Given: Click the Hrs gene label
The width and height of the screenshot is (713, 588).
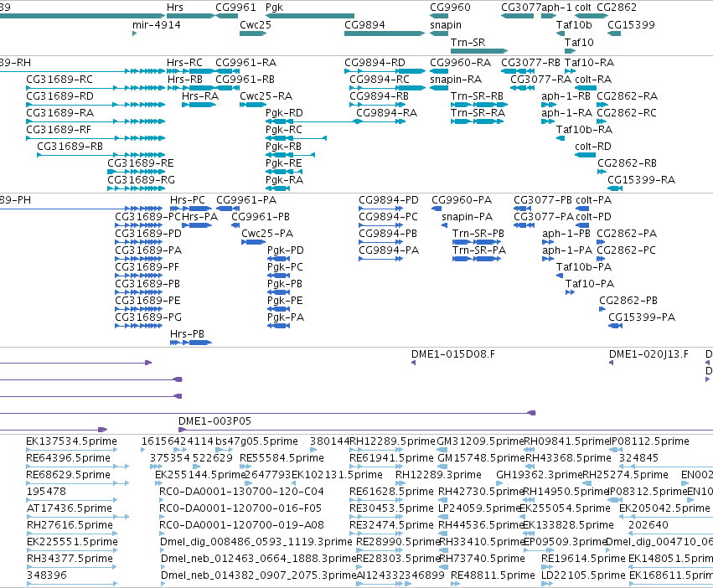Looking at the screenshot, I should (175, 8).
